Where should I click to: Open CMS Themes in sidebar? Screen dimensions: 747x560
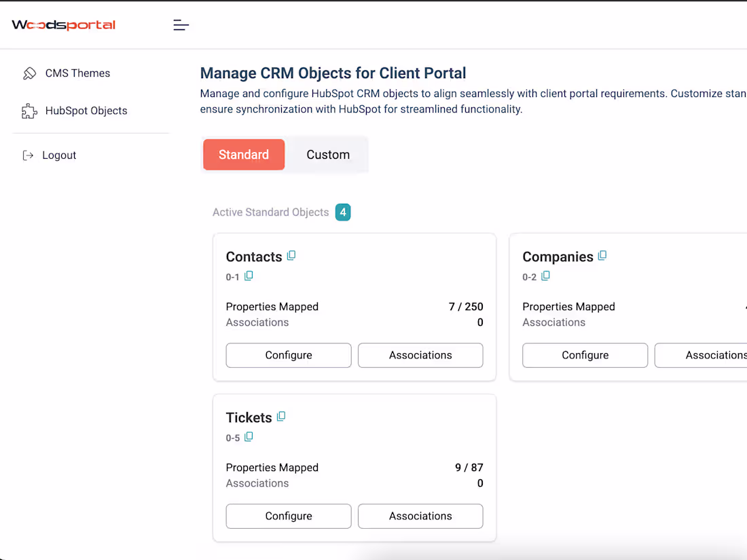pyautogui.click(x=77, y=73)
